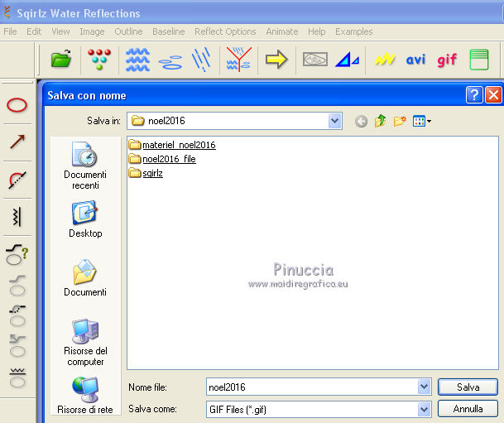
Task: Click the pink gif save icon
Action: [x=447, y=60]
